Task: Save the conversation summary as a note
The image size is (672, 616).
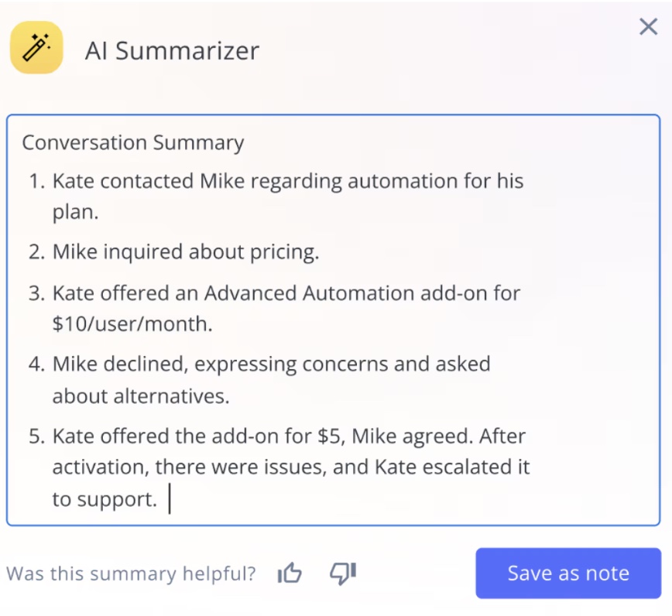Action: pos(567,573)
